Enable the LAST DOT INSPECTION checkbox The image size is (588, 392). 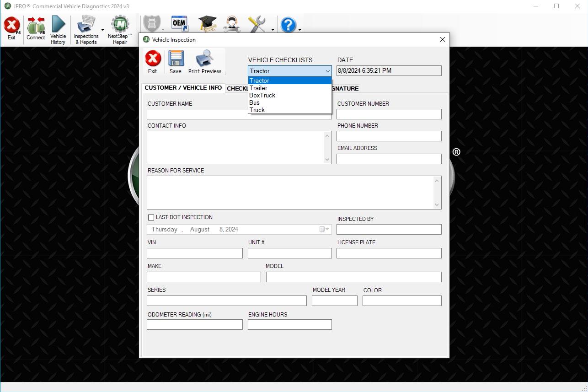click(151, 217)
